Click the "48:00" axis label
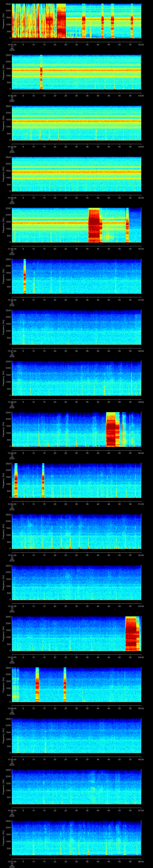 coord(141,351)
